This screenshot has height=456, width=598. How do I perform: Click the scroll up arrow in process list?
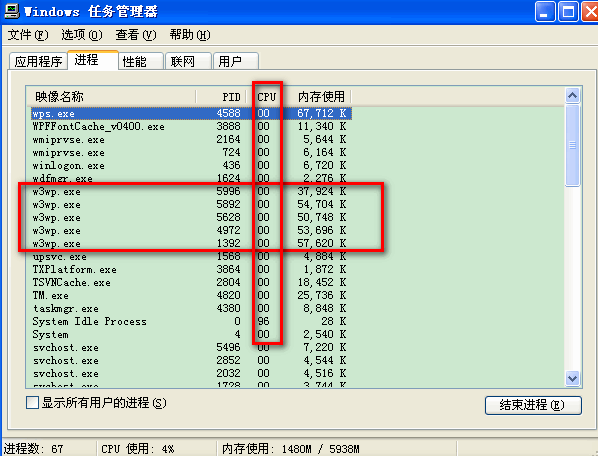tap(572, 95)
